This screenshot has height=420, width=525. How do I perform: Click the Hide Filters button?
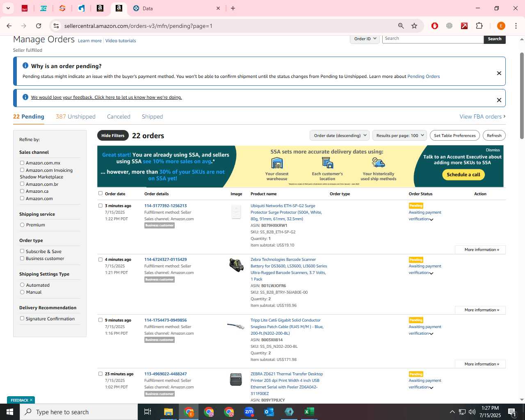click(113, 135)
